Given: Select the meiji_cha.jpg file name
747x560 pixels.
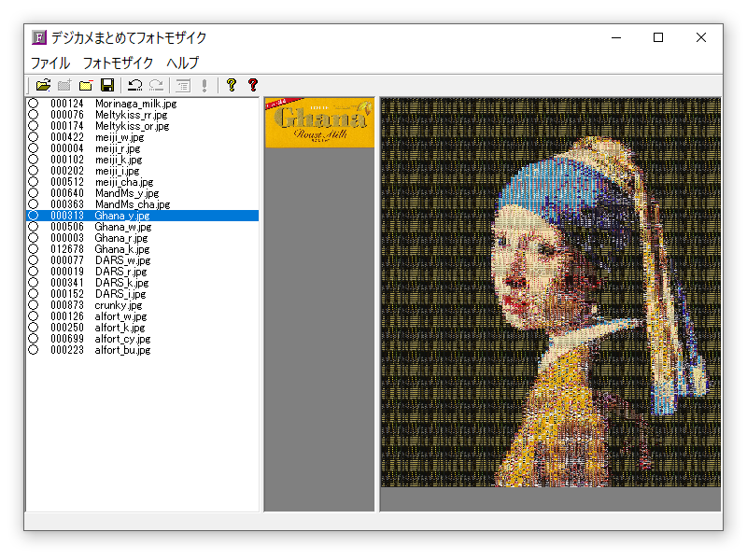Looking at the screenshot, I should click(124, 182).
